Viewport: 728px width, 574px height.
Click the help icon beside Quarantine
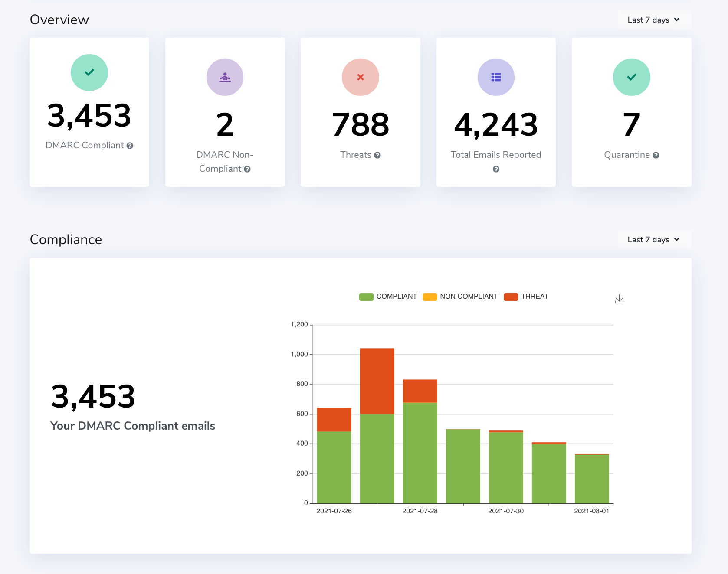coord(656,155)
